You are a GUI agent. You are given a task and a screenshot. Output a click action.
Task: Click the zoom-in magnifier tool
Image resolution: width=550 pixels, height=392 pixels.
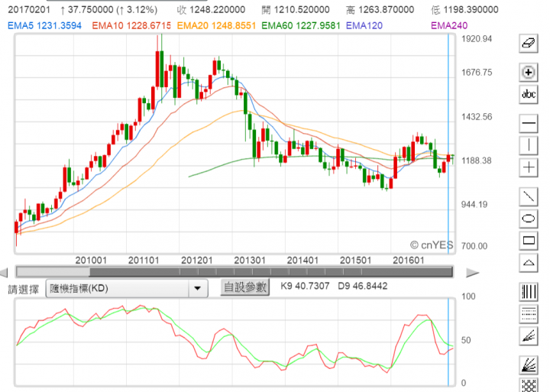click(528, 73)
